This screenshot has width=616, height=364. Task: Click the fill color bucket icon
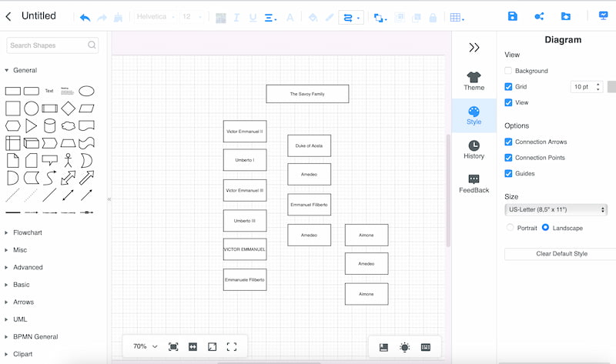[313, 17]
